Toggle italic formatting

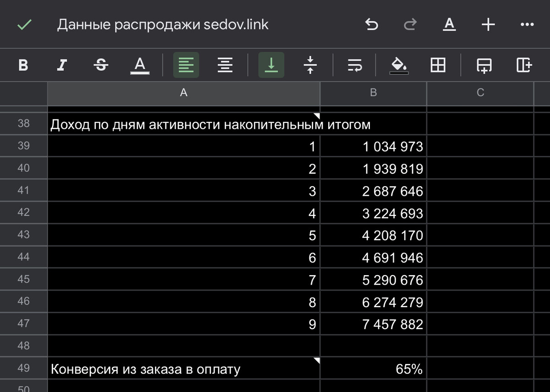tap(62, 65)
